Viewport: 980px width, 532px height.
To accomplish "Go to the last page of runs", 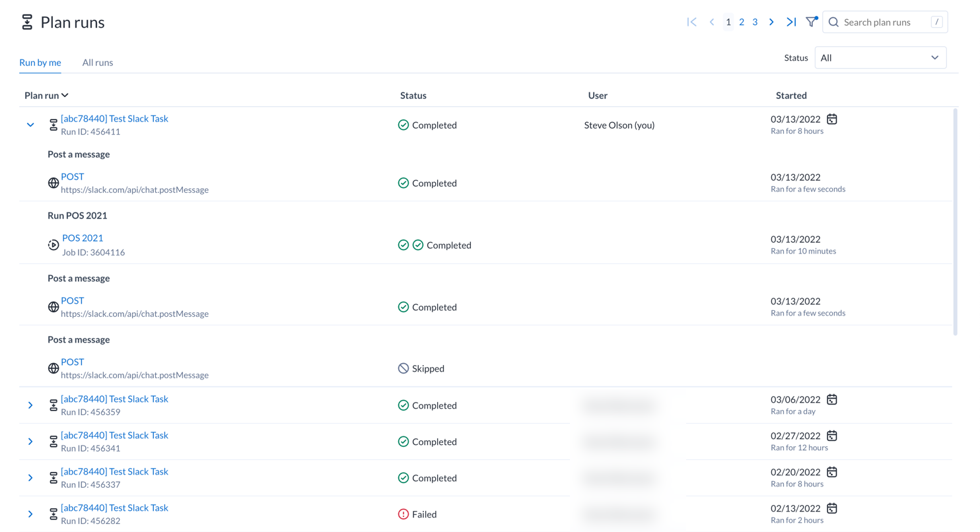I will click(x=791, y=22).
